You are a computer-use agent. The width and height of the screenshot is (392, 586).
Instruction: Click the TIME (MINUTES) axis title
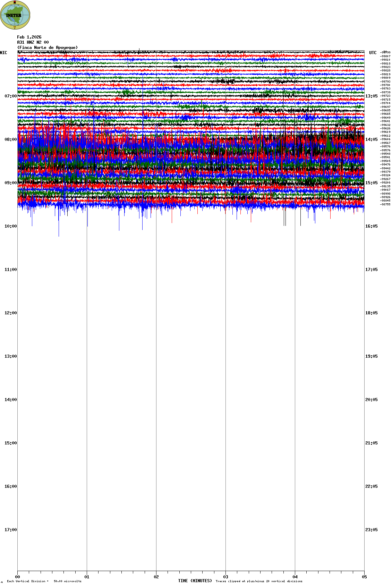(x=195, y=581)
